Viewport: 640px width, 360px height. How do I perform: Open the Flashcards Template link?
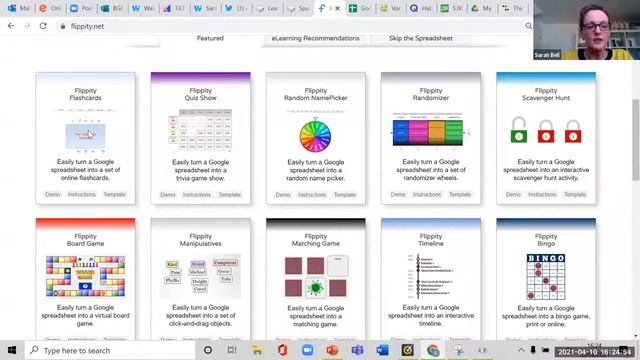[114, 194]
